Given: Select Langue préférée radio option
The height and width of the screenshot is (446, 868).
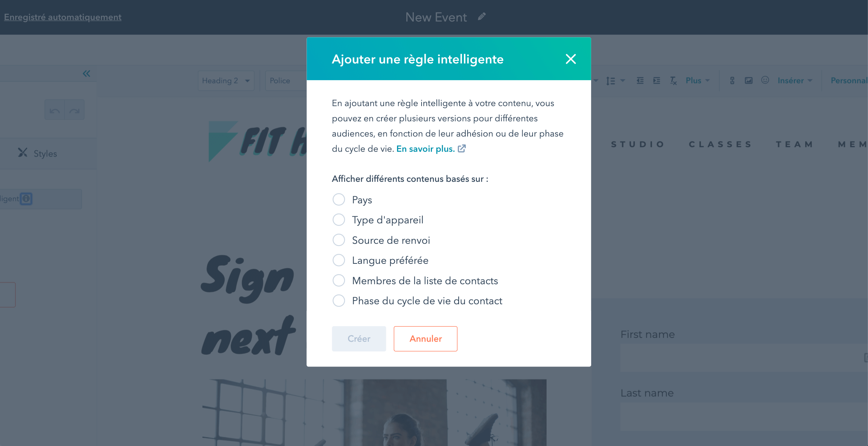Looking at the screenshot, I should point(338,260).
